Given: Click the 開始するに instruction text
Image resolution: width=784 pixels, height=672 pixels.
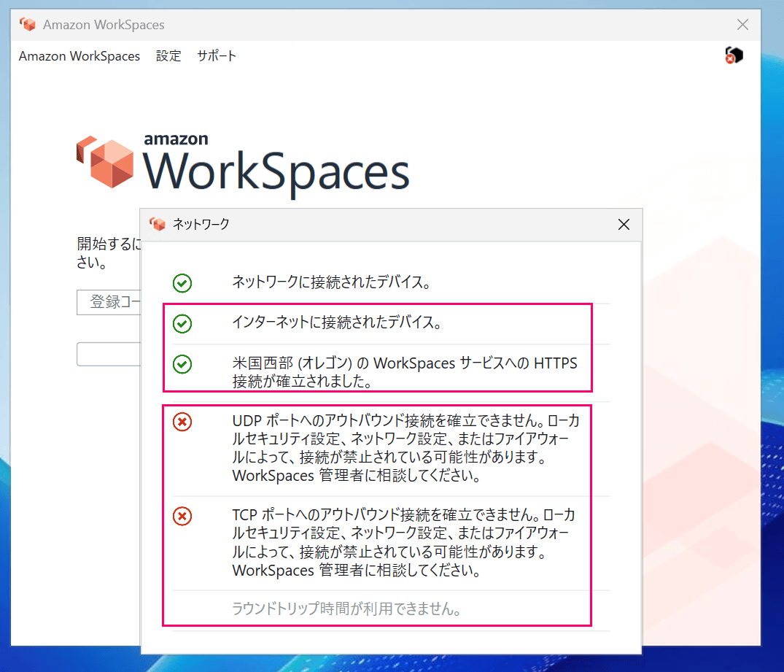Looking at the screenshot, I should (x=109, y=252).
